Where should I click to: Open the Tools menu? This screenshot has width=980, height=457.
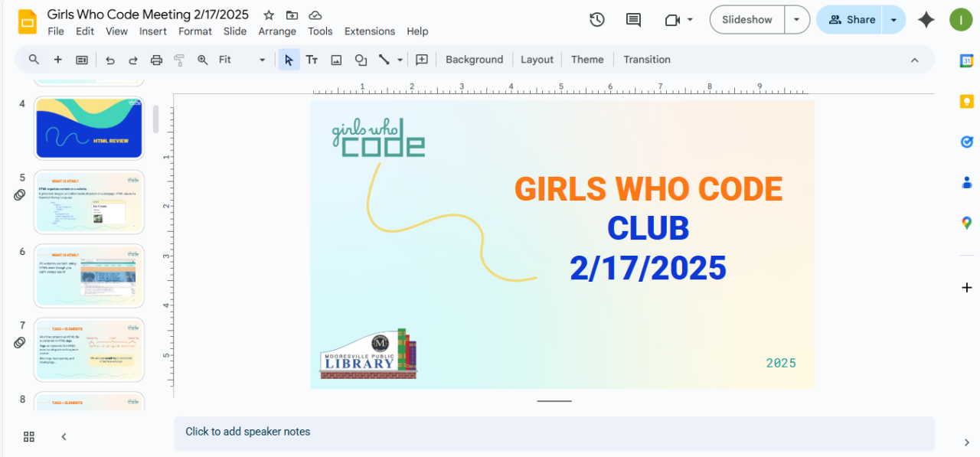point(320,31)
